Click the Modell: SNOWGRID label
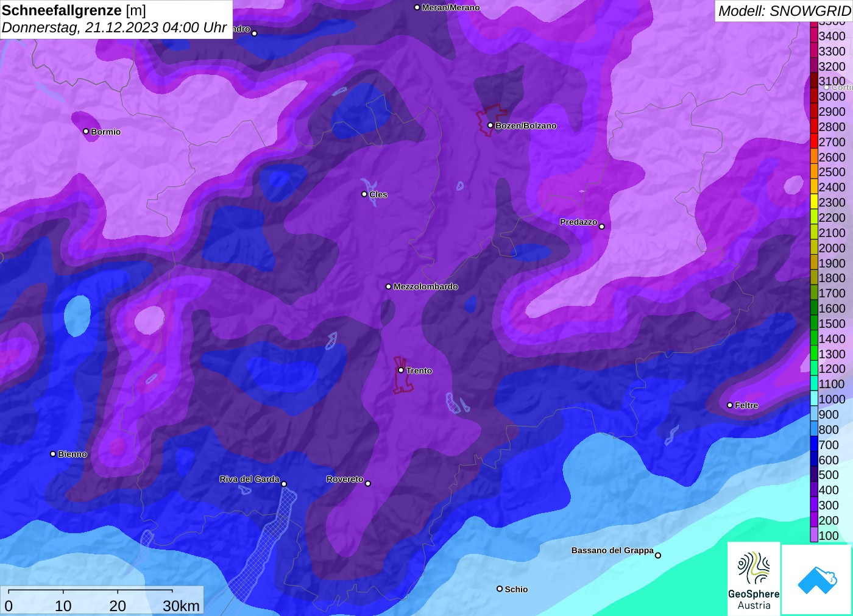 point(784,11)
